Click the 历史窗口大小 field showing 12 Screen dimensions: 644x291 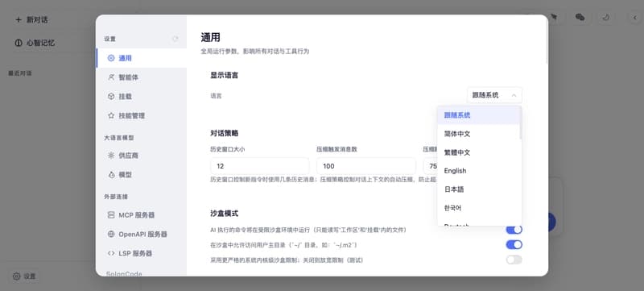(x=259, y=166)
